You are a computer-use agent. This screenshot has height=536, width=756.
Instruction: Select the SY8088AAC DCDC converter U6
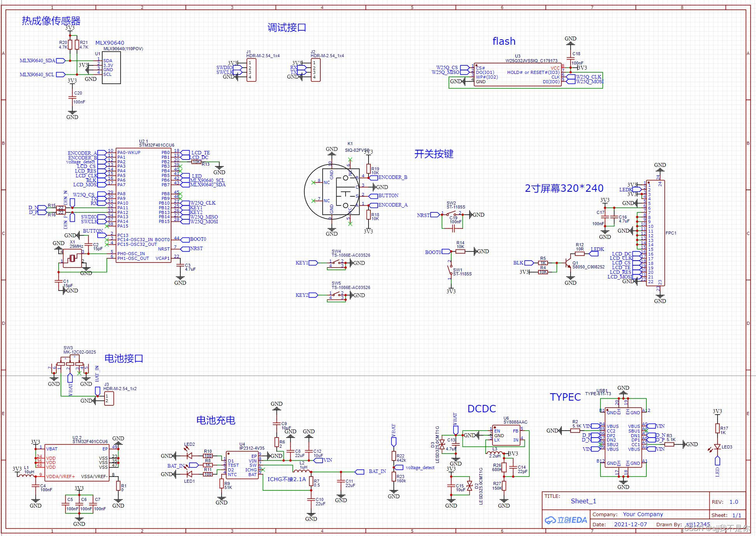tap(506, 435)
